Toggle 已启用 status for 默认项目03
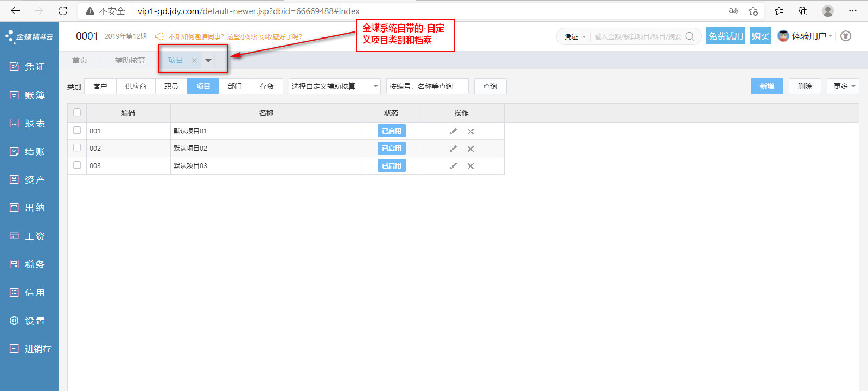 point(392,165)
